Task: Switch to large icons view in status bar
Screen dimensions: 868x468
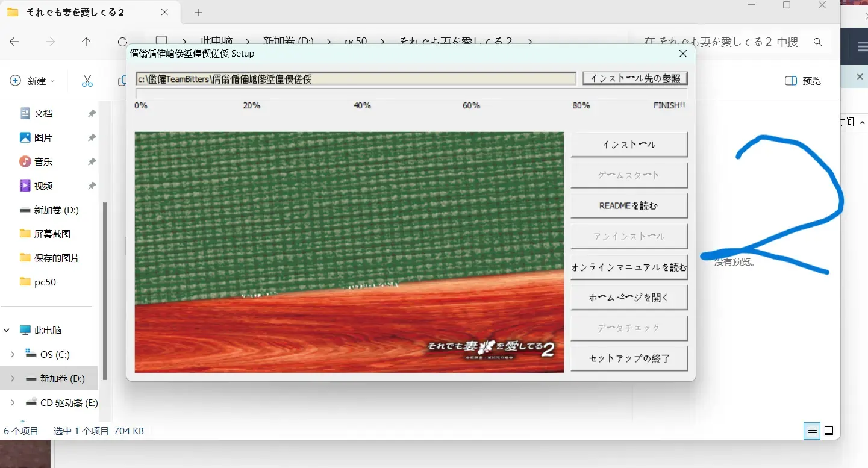Action: [x=829, y=431]
